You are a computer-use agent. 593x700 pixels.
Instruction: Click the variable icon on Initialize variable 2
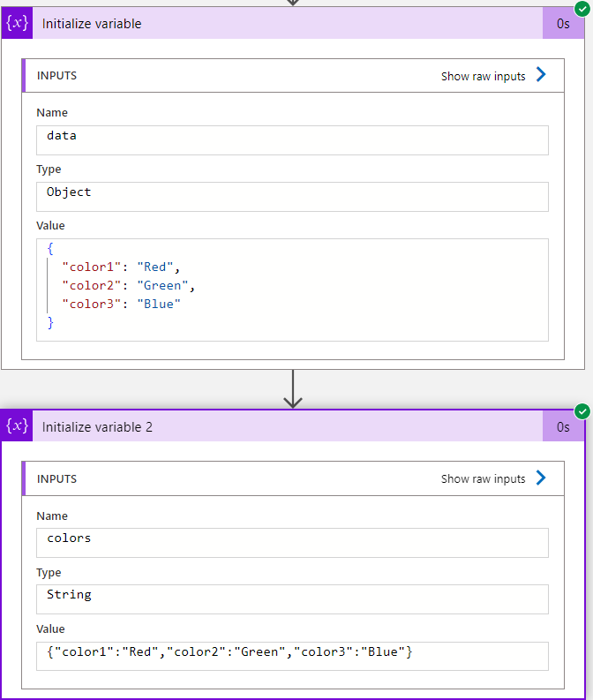coord(18,426)
